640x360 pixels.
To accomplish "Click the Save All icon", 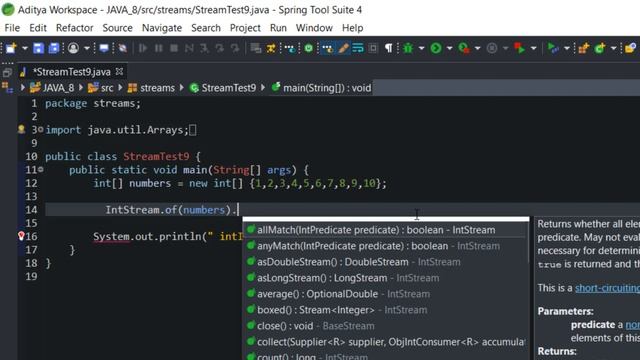I will 54,48.
